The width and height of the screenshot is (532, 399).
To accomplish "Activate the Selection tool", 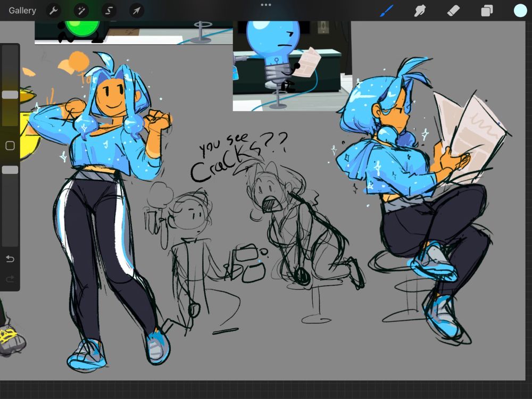I will coord(109,11).
